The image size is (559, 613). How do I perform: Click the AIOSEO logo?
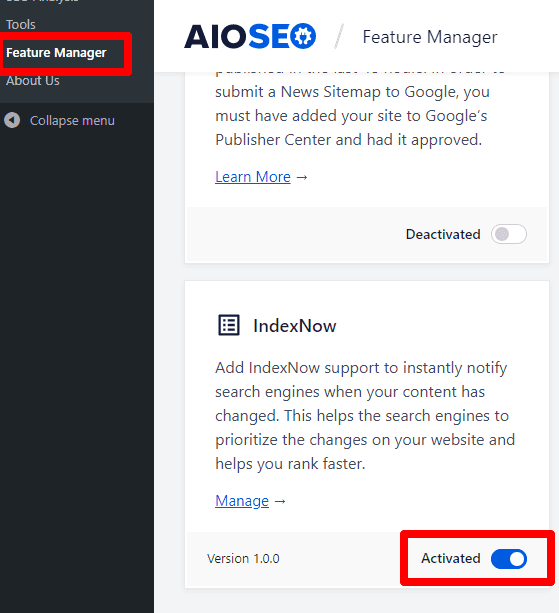(x=250, y=36)
